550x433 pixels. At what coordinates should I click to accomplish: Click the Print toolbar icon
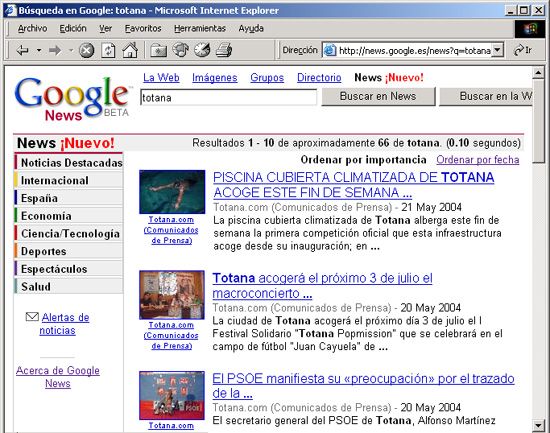click(x=224, y=50)
